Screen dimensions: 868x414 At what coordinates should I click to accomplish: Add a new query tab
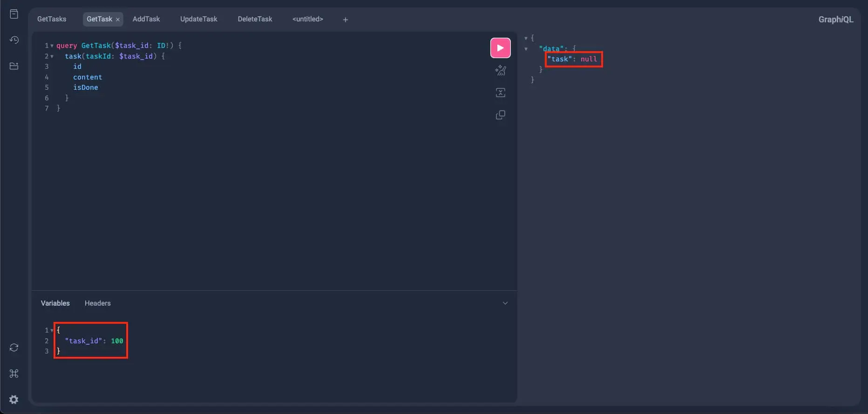point(345,20)
